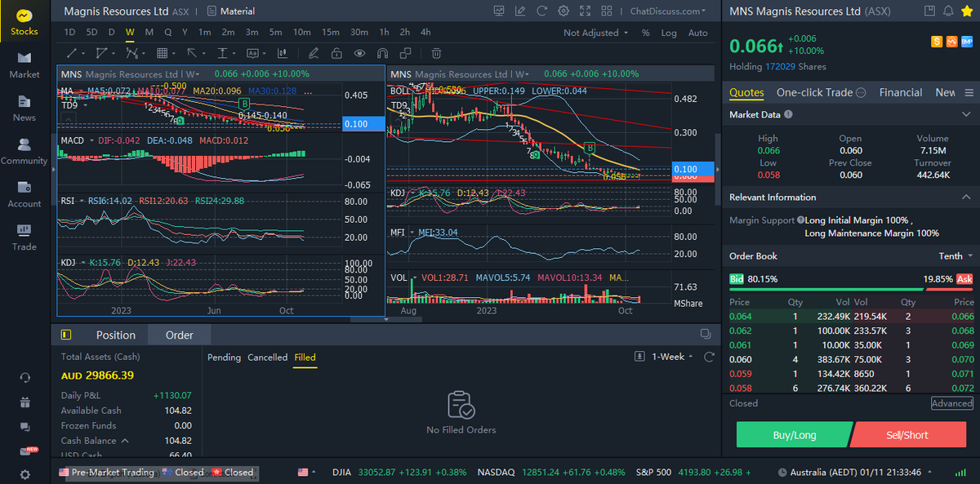Click the Buy/Long button
980x484 pixels.
coord(794,435)
